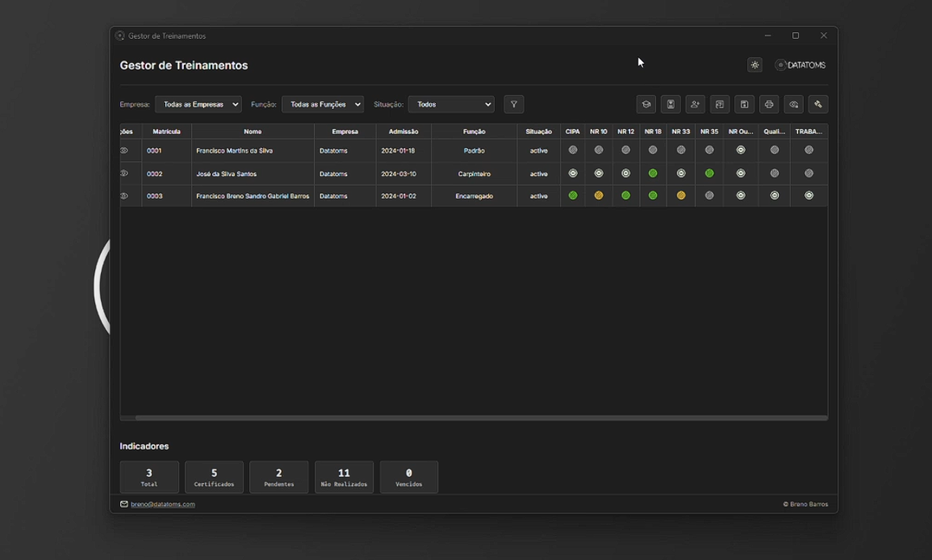Screen dimensions: 932x560
Task: Click the Nome column header
Action: [x=253, y=132]
